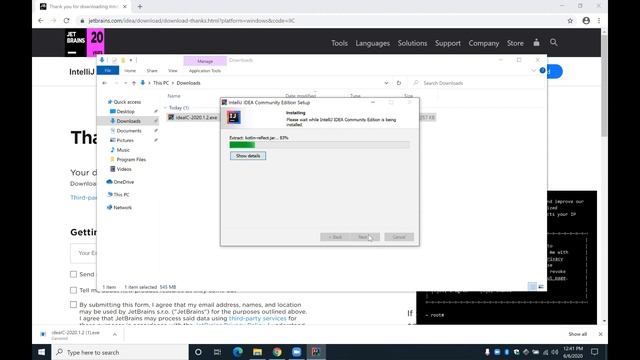Click browser reload button
Screen dimensions: 640x360
click(66, 20)
